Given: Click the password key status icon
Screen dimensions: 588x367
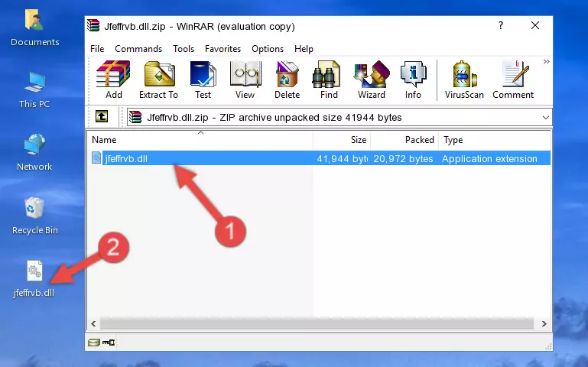Looking at the screenshot, I should tap(109, 342).
